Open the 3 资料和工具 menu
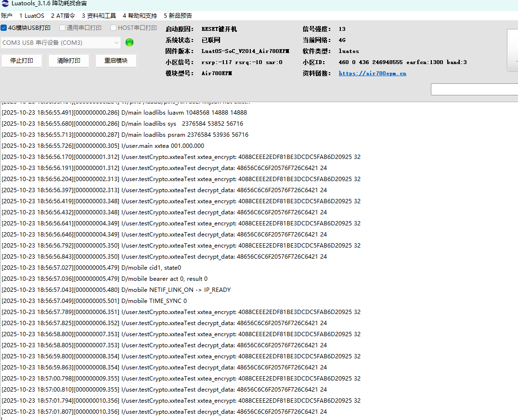 [99, 16]
